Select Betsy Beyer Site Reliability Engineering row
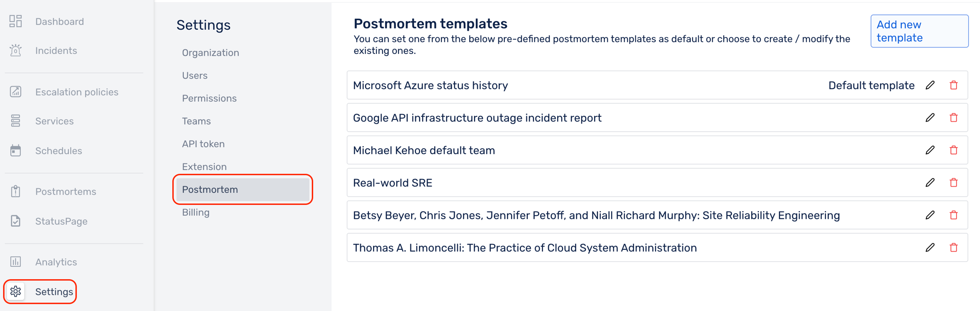The height and width of the screenshot is (311, 980). click(x=657, y=215)
